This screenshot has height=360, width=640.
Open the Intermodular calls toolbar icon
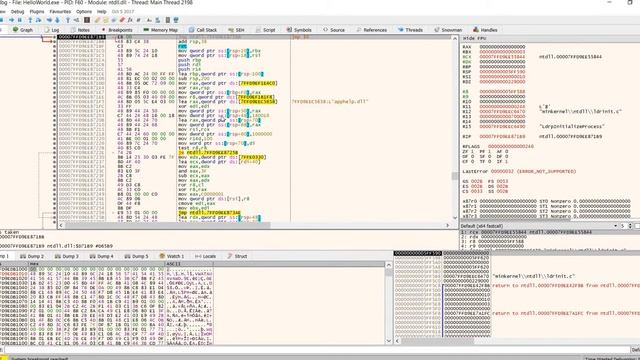coord(158,20)
